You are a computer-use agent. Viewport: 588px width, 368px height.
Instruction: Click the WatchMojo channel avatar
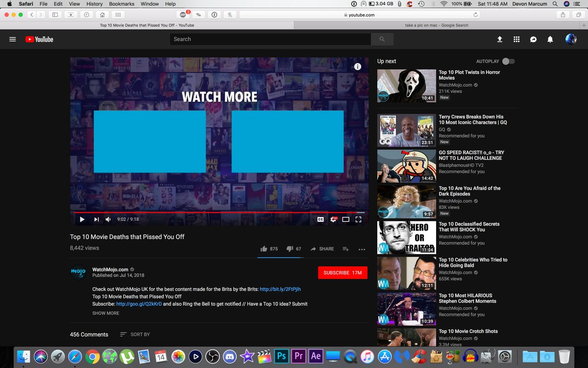pos(78,272)
